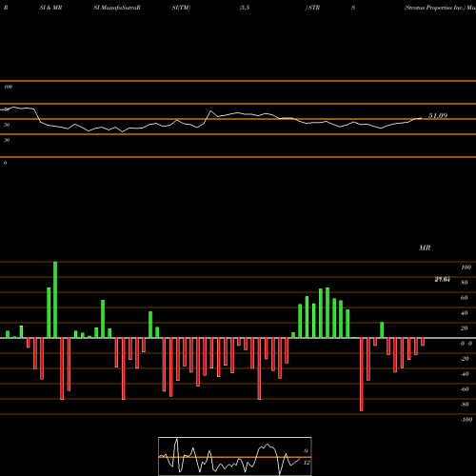Click the MR axis label 60
This screenshot has width=476, height=476.
[x=464, y=298]
